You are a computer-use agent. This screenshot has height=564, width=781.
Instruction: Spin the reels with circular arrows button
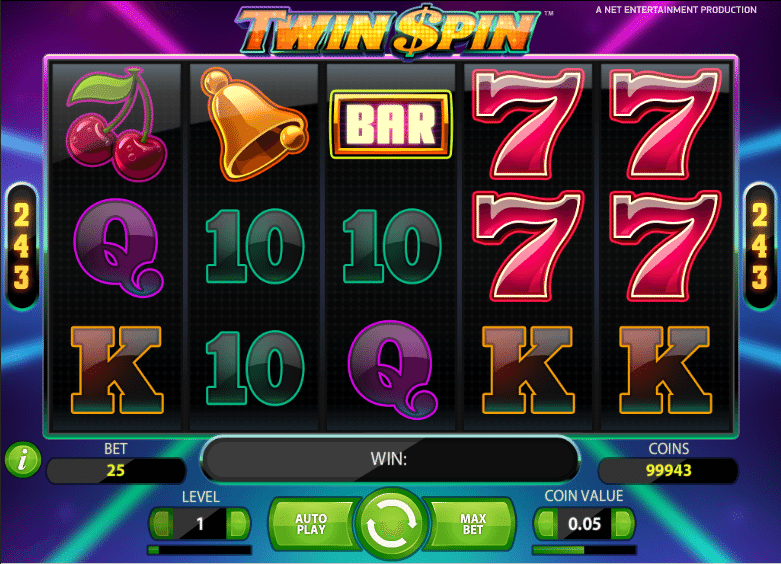pos(391,524)
